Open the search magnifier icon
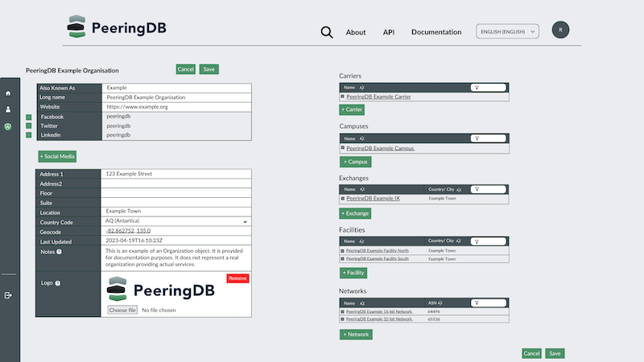Screen dimensions: 644x362 pos(327,32)
